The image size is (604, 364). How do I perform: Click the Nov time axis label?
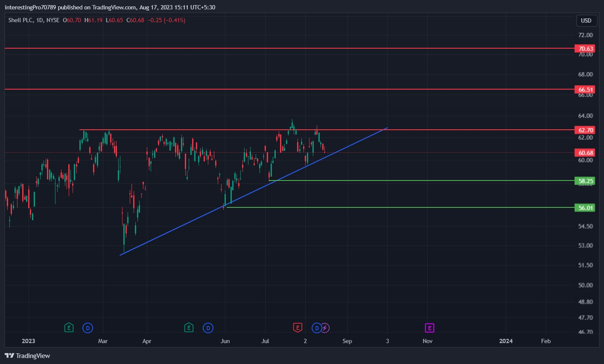pos(427,341)
